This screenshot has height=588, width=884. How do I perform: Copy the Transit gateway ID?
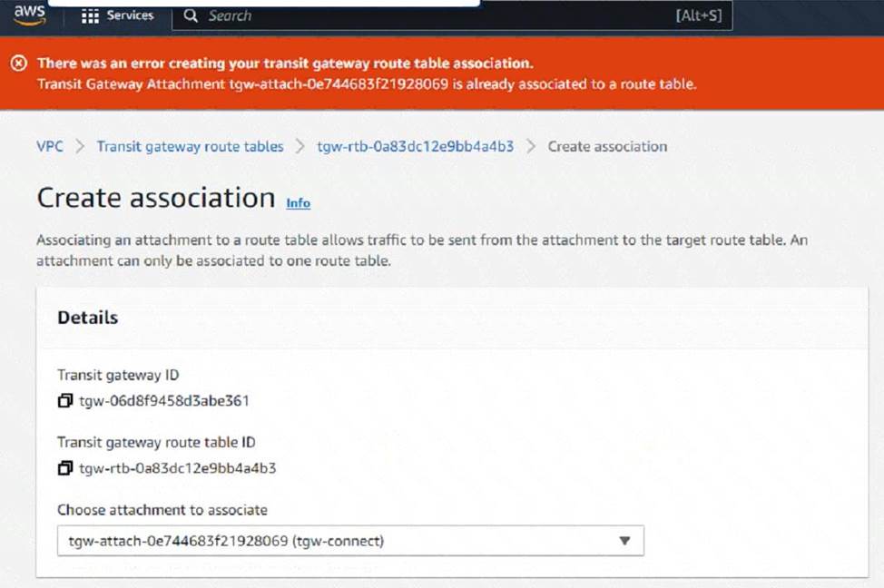(x=65, y=400)
